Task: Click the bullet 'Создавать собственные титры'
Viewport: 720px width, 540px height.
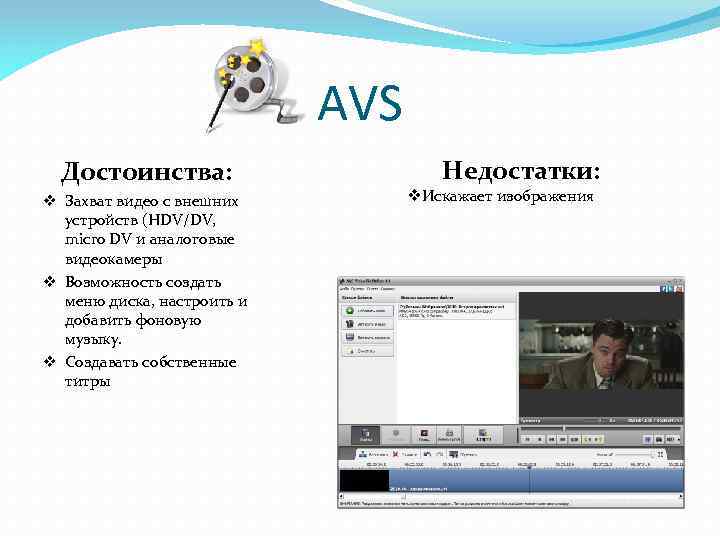Action: 151,371
